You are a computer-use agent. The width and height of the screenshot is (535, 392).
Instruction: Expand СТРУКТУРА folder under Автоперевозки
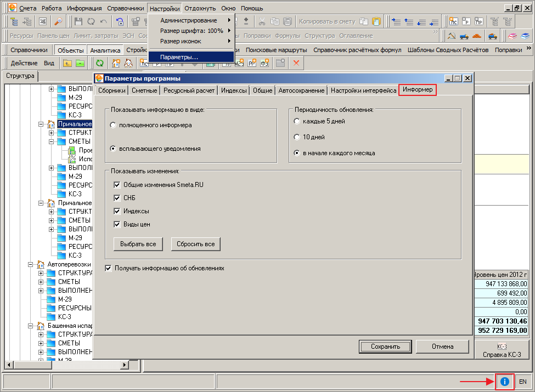point(41,273)
